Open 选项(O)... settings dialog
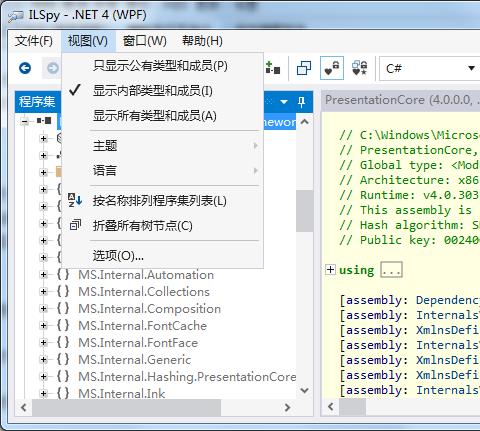 [163, 256]
